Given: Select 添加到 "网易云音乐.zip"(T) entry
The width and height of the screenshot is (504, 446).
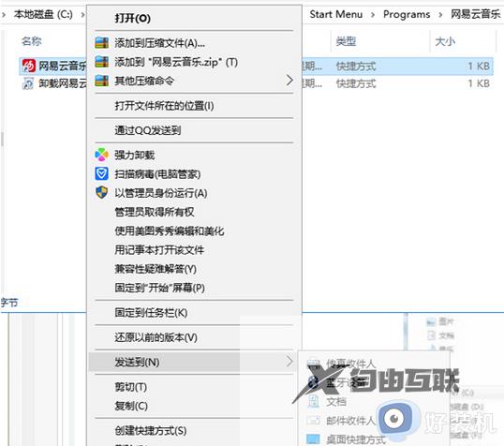Looking at the screenshot, I should (176, 62).
